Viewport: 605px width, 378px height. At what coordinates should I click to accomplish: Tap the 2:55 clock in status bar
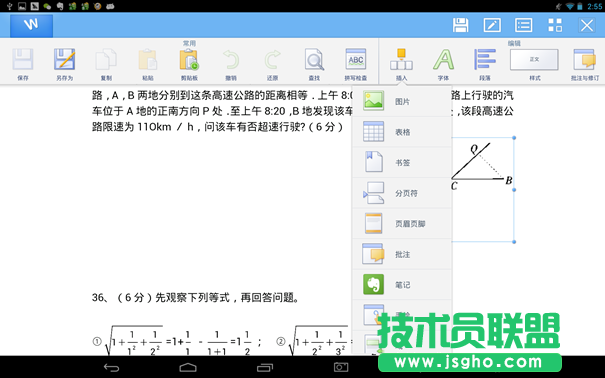595,6
